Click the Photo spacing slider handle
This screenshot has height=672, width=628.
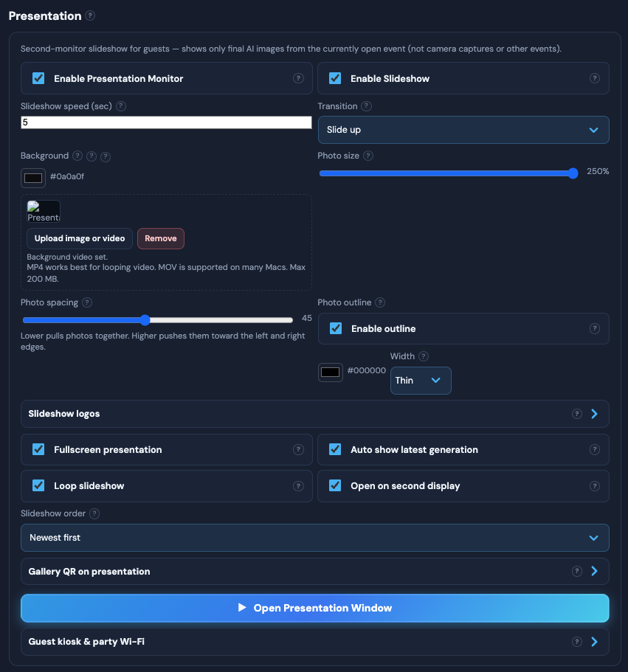(145, 320)
